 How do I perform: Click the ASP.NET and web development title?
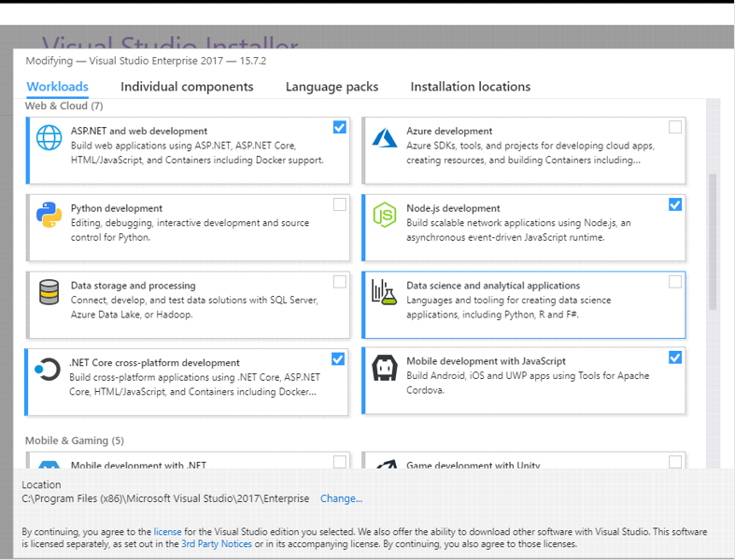(139, 132)
